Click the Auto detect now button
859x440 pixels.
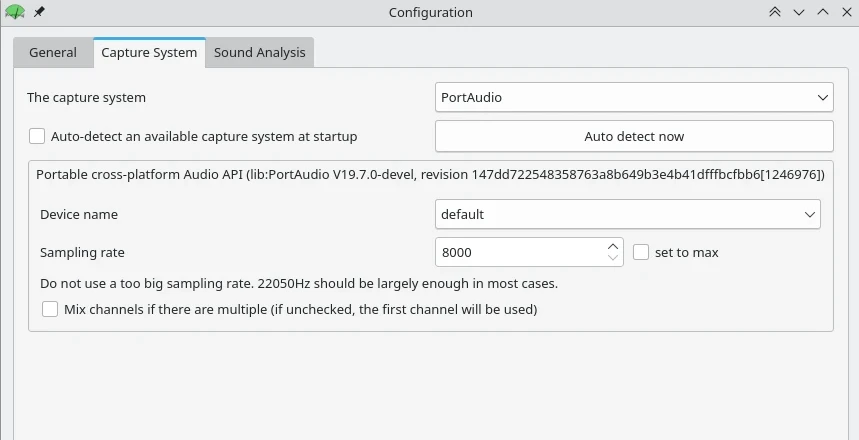(634, 136)
